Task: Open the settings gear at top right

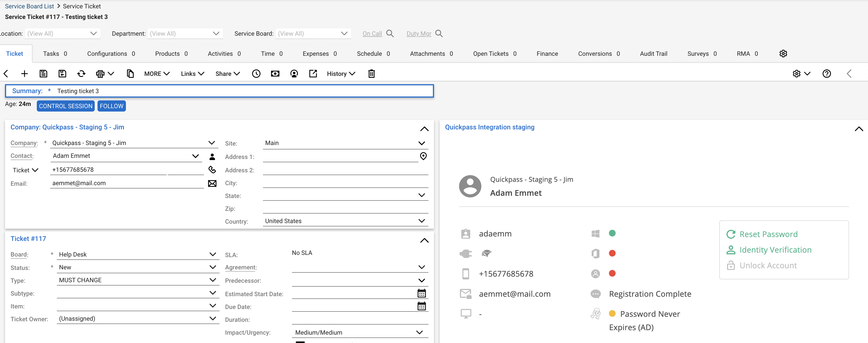Action: coord(783,53)
